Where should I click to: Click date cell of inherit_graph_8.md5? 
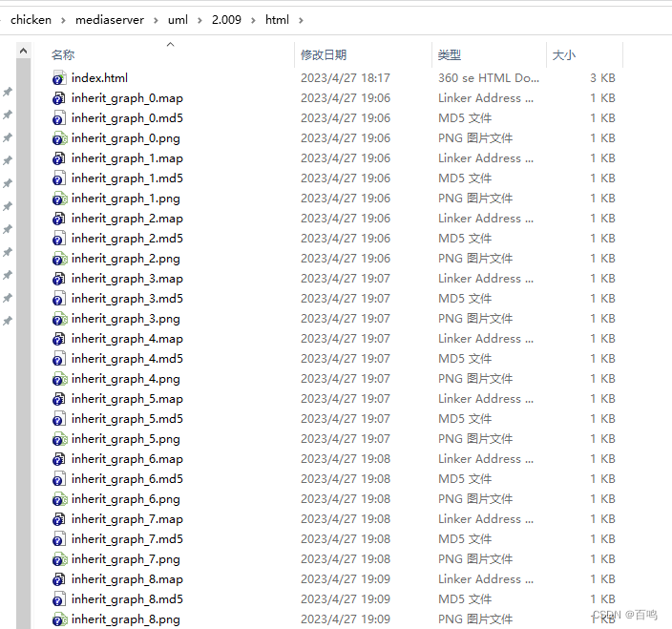346,599
